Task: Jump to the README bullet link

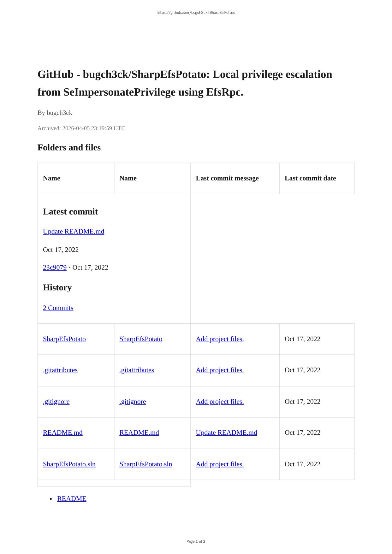Action: [x=72, y=499]
